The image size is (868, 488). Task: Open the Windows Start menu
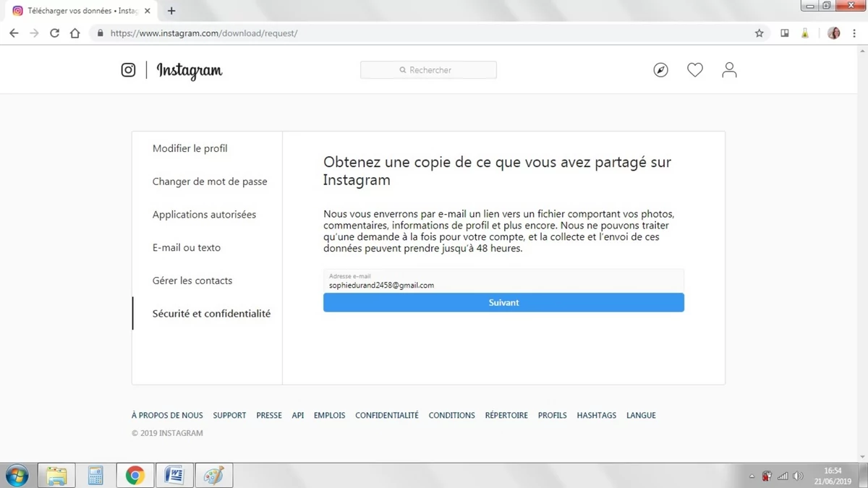(x=16, y=475)
